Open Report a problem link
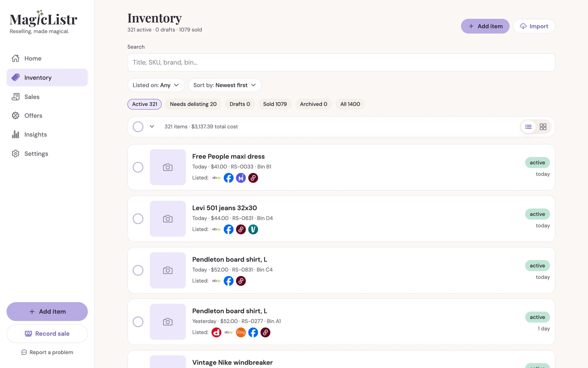This screenshot has height=368, width=588. pos(47,353)
